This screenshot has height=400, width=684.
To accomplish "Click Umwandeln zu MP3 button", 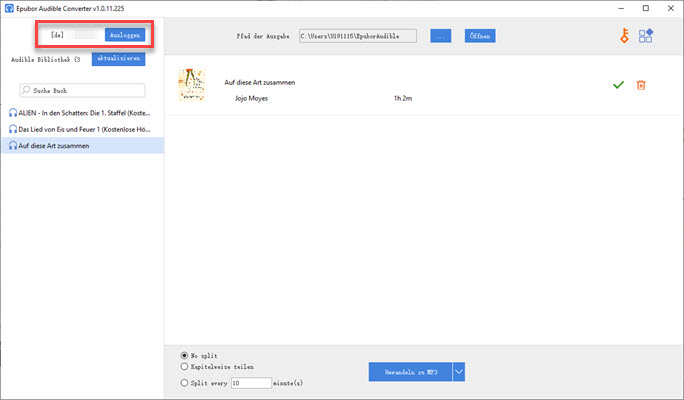I will pyautogui.click(x=410, y=372).
